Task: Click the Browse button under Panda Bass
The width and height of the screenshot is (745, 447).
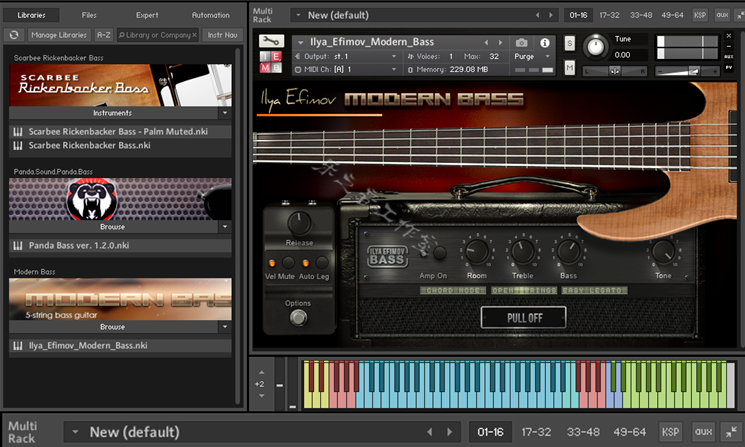Action: click(113, 227)
